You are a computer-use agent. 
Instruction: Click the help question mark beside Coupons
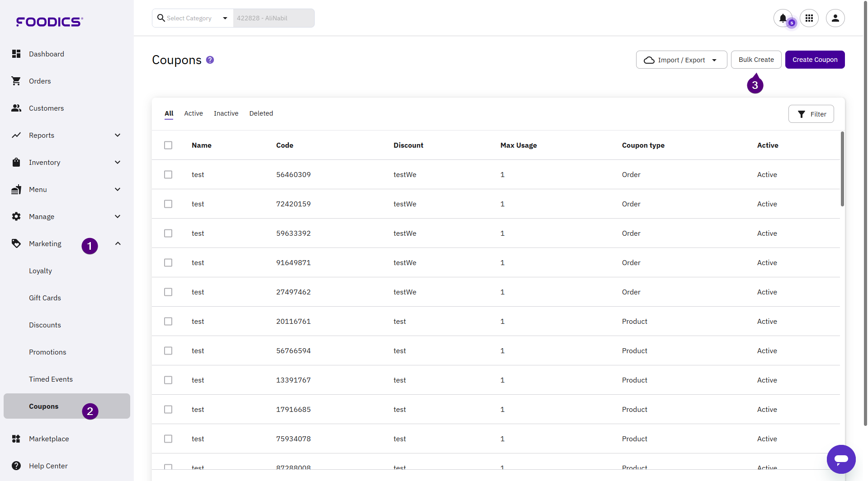(210, 60)
